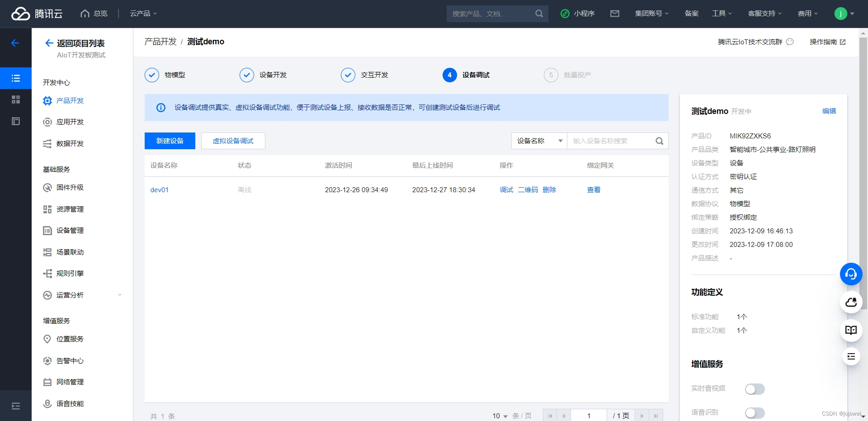Enable the 实时音视频 switch
This screenshot has width=868, height=421.
[754, 389]
